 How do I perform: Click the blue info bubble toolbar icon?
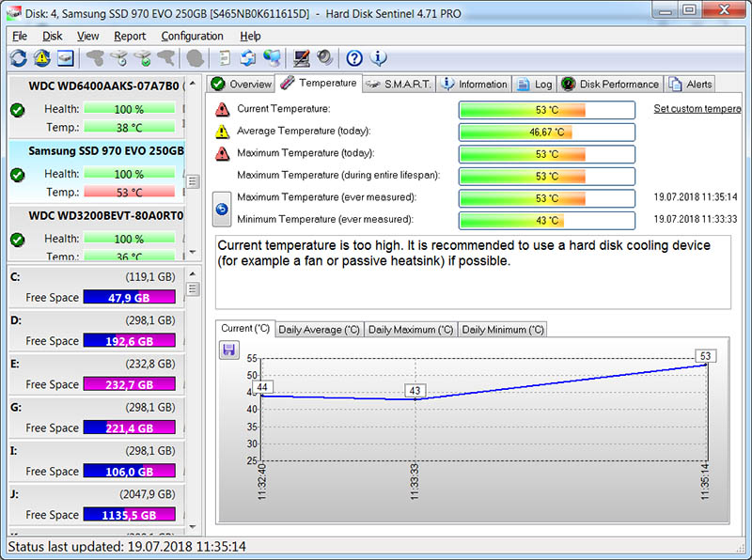[379, 58]
